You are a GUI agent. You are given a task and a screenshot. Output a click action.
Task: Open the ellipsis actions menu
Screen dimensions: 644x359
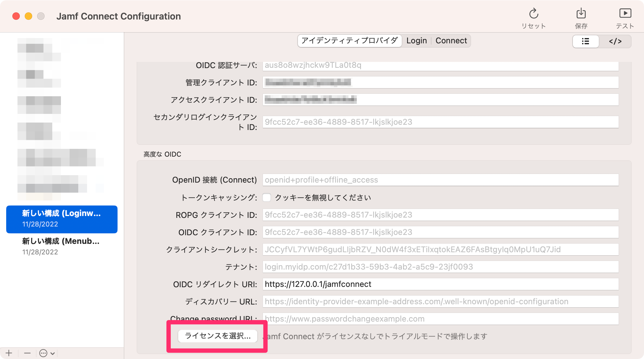point(47,353)
